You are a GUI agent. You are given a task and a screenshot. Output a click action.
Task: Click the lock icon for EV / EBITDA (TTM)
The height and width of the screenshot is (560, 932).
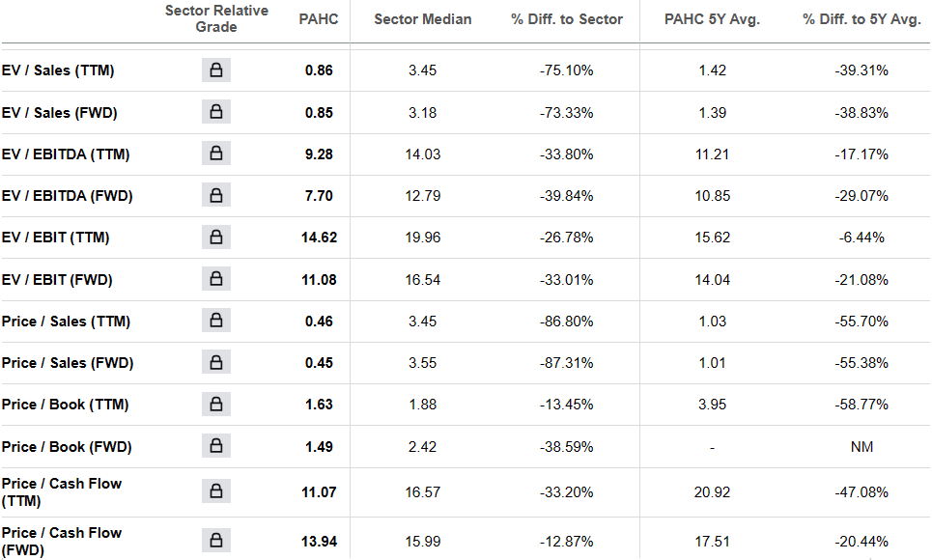[216, 154]
